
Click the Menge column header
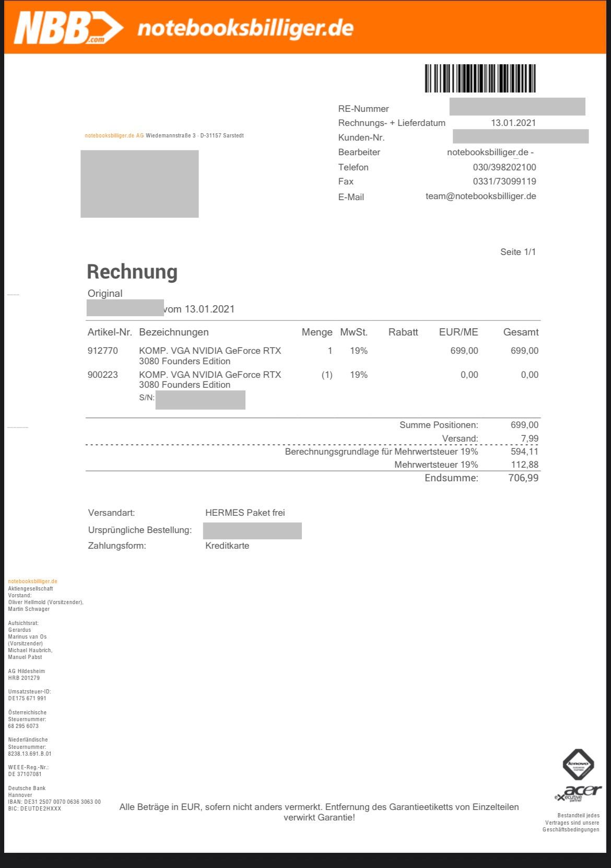pyautogui.click(x=317, y=332)
